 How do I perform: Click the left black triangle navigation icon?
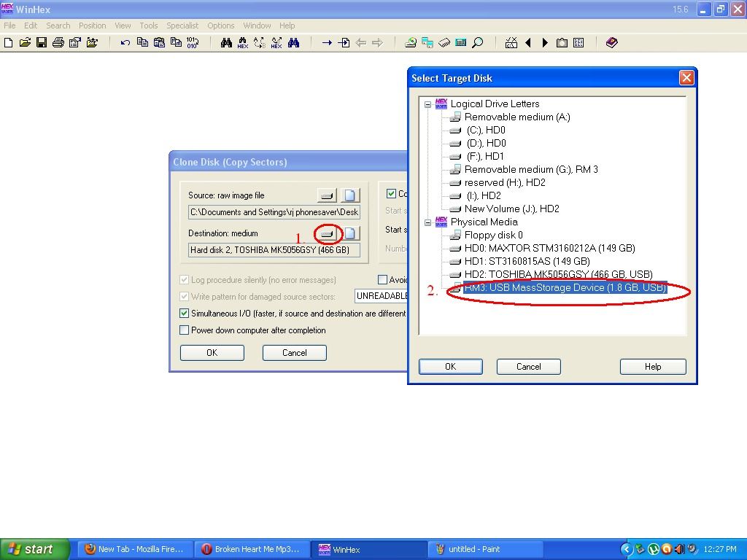(x=528, y=43)
